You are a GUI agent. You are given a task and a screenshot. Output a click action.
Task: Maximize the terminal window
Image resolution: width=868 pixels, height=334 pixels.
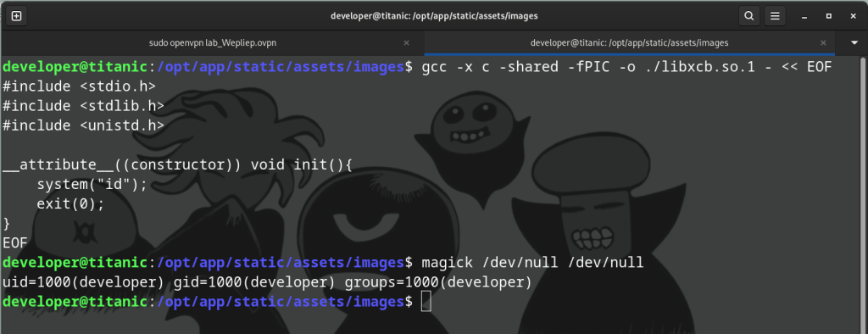[x=829, y=17]
